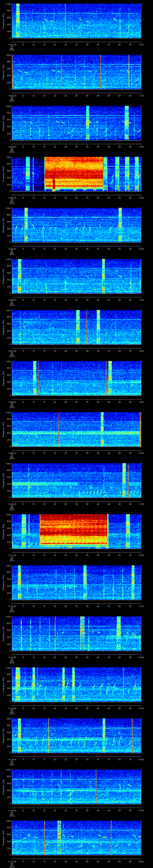153x868 pixels.
Task: Click the 6:04:00 start time label
Action: (12, 198)
